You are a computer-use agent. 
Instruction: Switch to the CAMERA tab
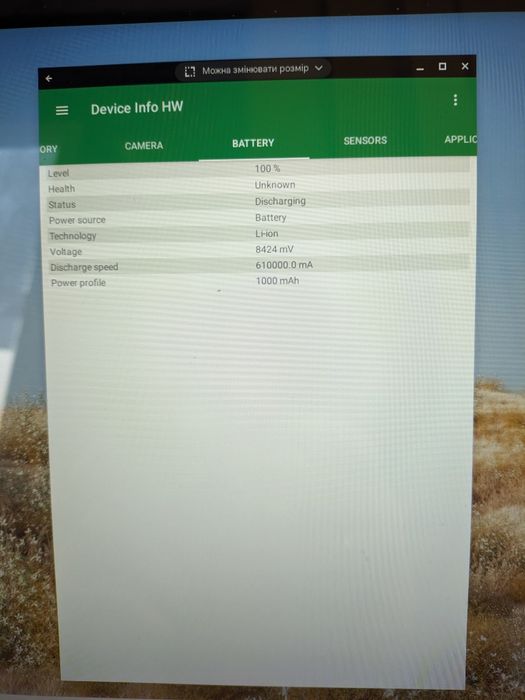144,146
